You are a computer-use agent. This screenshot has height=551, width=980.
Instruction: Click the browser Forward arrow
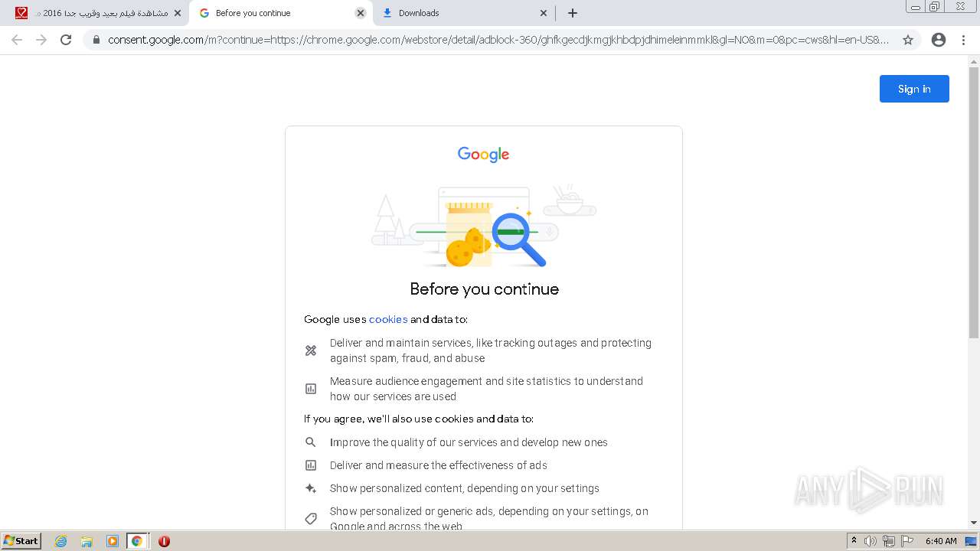click(x=41, y=40)
